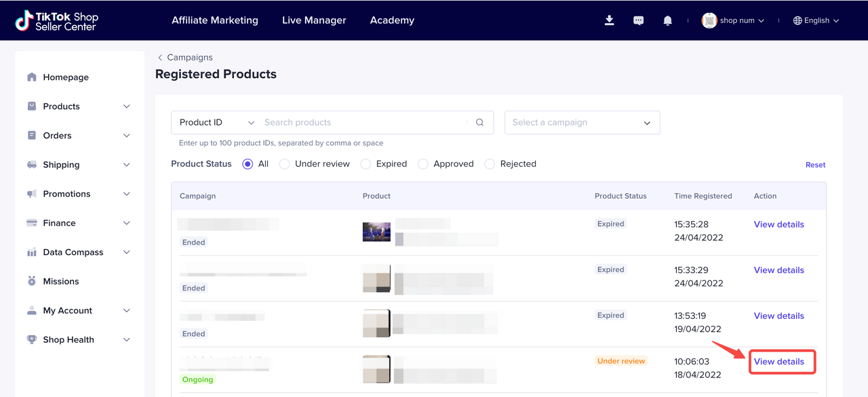Open the Select a campaign dropdown
Image resolution: width=868 pixels, height=397 pixels.
click(x=582, y=123)
